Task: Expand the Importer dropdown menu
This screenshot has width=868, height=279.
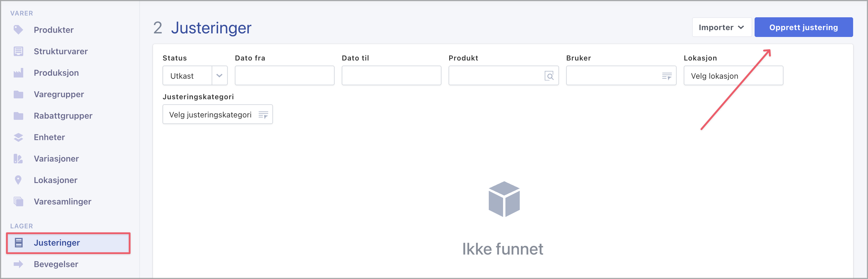Action: (722, 27)
